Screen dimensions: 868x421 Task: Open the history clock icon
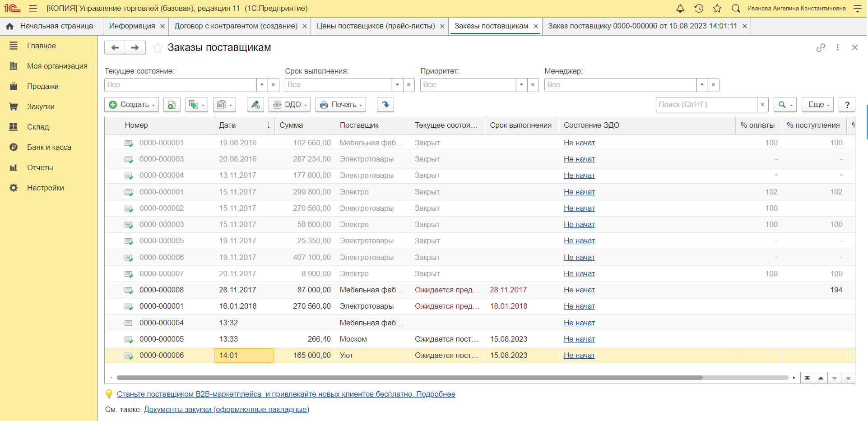click(x=699, y=9)
